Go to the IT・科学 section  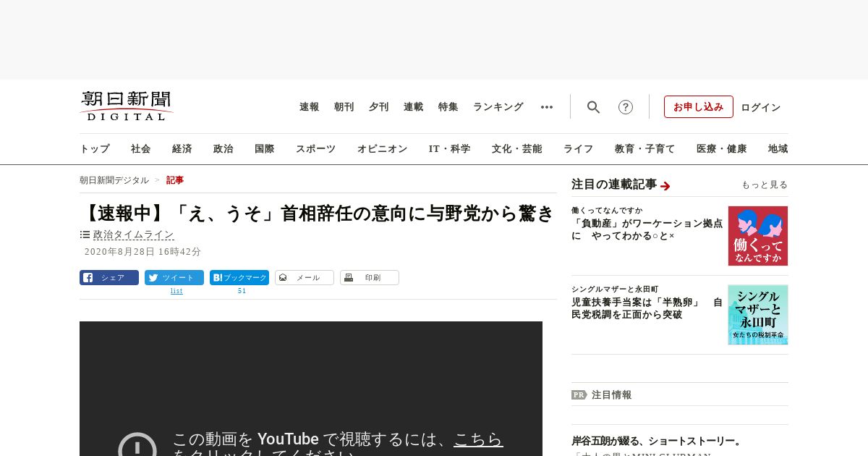pyautogui.click(x=450, y=148)
